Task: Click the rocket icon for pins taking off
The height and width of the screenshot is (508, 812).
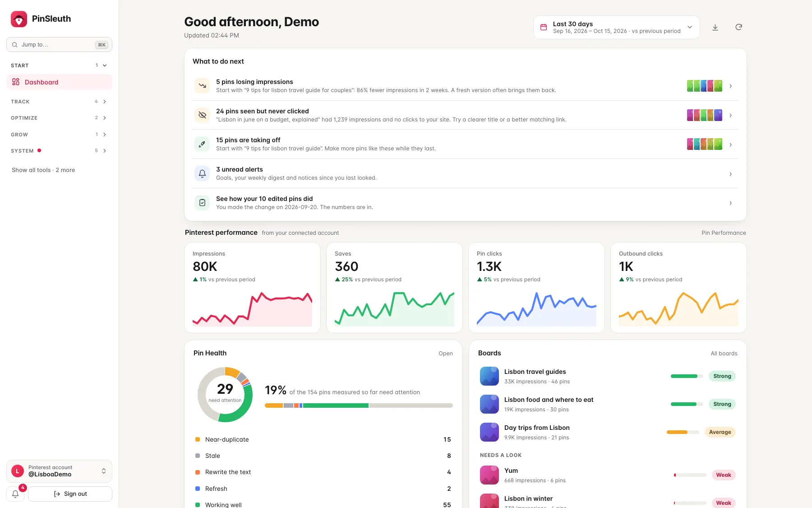Action: coord(202,144)
